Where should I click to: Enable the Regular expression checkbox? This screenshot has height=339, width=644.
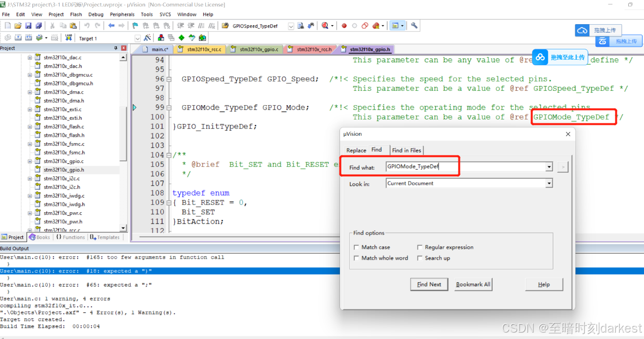[x=420, y=247]
